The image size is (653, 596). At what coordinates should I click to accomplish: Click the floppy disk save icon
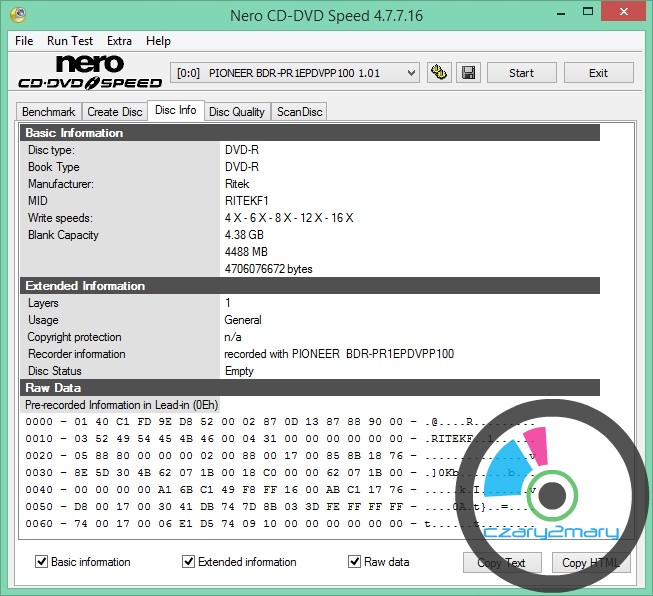point(468,73)
